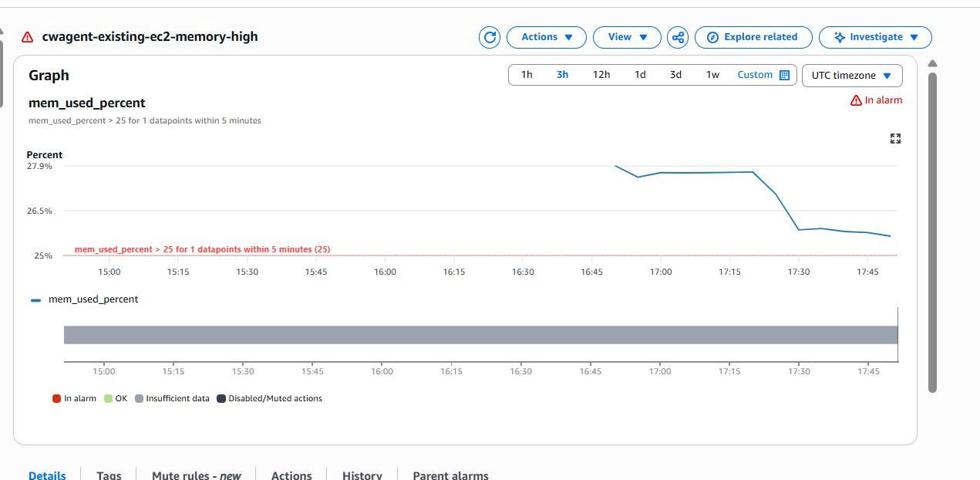
Task: Open the Mute rules tab
Action: 196,475
